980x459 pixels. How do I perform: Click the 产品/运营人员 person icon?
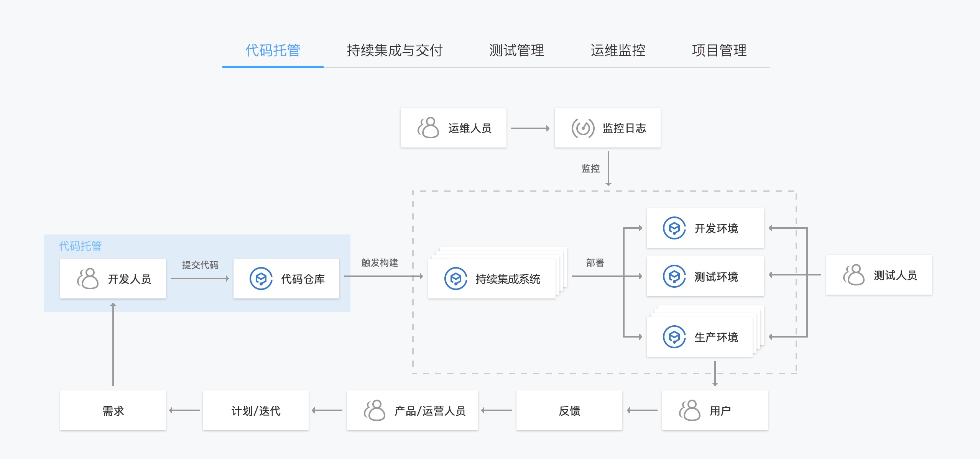pos(374,410)
